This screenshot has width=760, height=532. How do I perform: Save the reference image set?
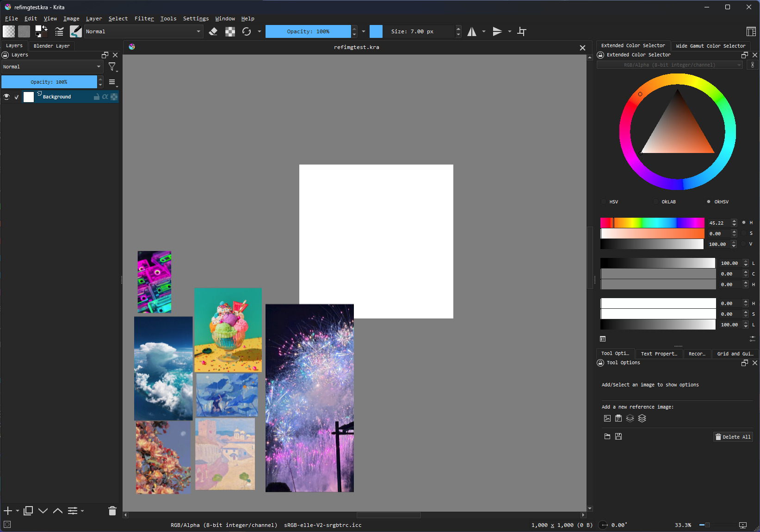pos(618,436)
